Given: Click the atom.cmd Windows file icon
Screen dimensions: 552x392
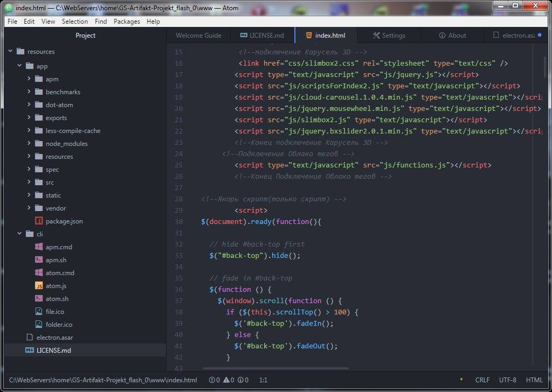Looking at the screenshot, I should coord(39,272).
